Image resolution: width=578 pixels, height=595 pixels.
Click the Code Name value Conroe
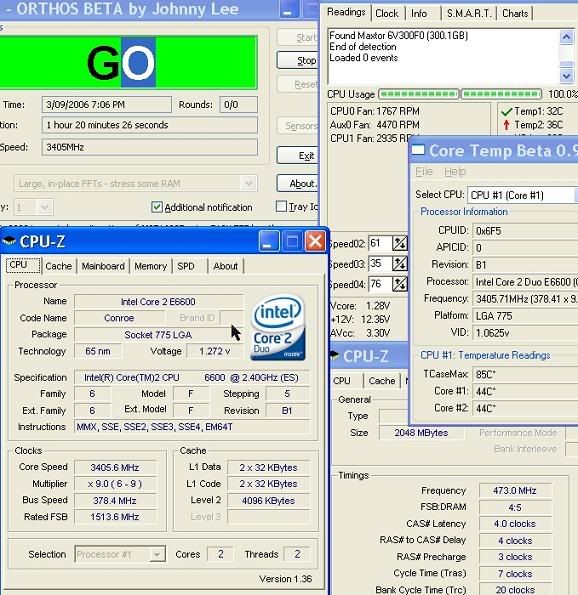(x=120, y=318)
